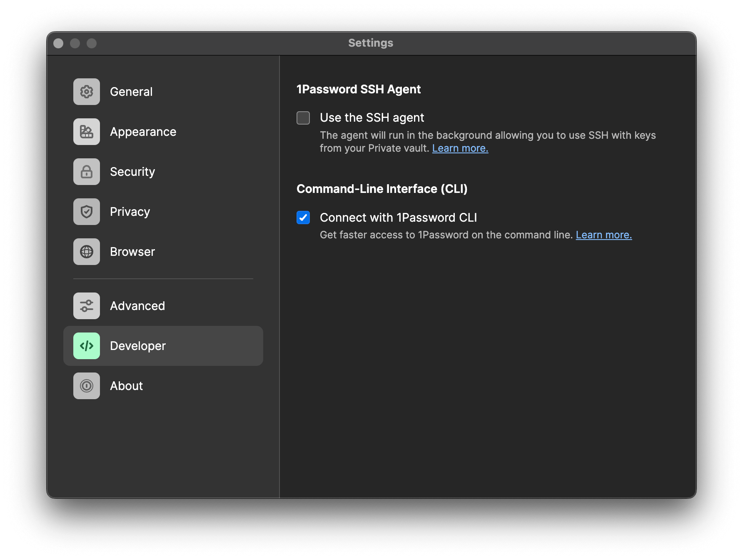Enable the Use the SSH agent checkbox
The height and width of the screenshot is (560, 743).
pos(303,118)
